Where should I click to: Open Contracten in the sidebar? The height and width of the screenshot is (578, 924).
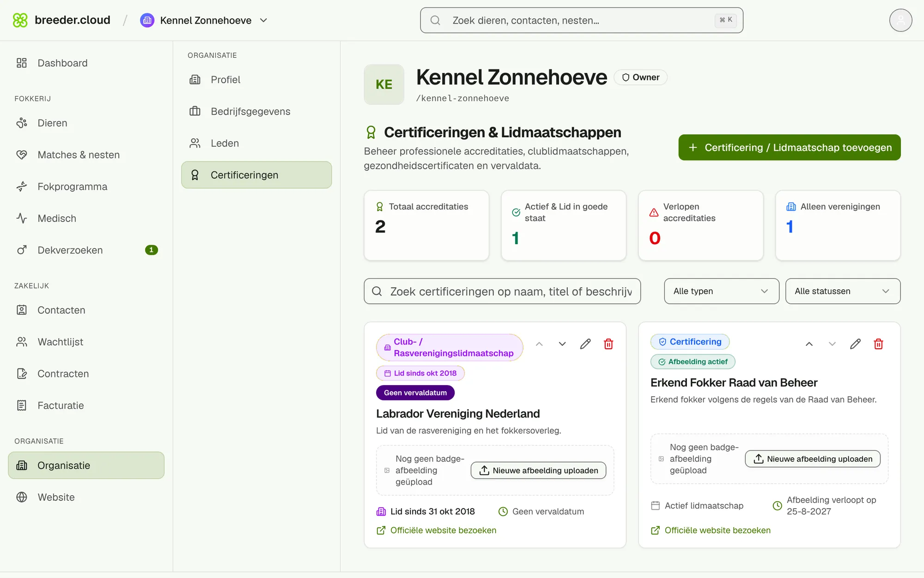86,374
